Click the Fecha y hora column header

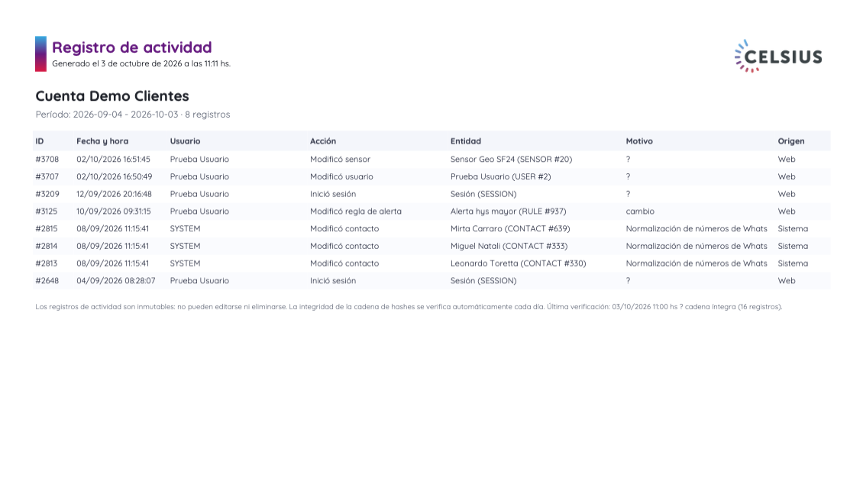pyautogui.click(x=102, y=141)
